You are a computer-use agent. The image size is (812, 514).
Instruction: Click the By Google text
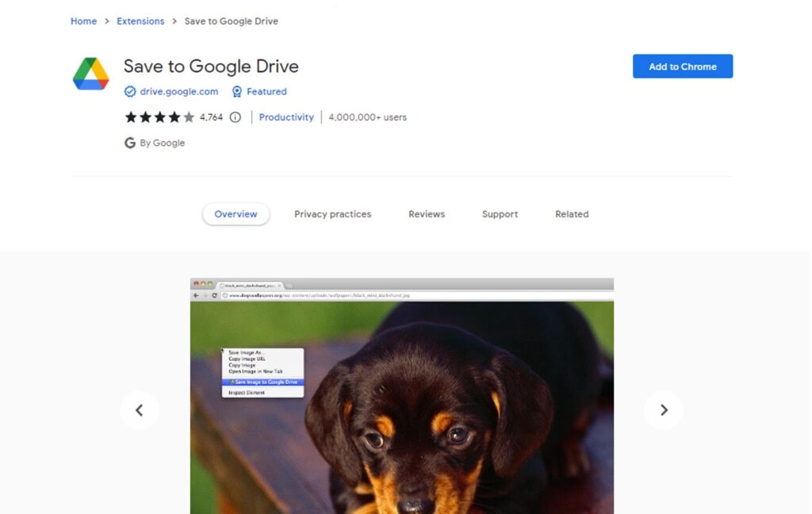click(162, 143)
